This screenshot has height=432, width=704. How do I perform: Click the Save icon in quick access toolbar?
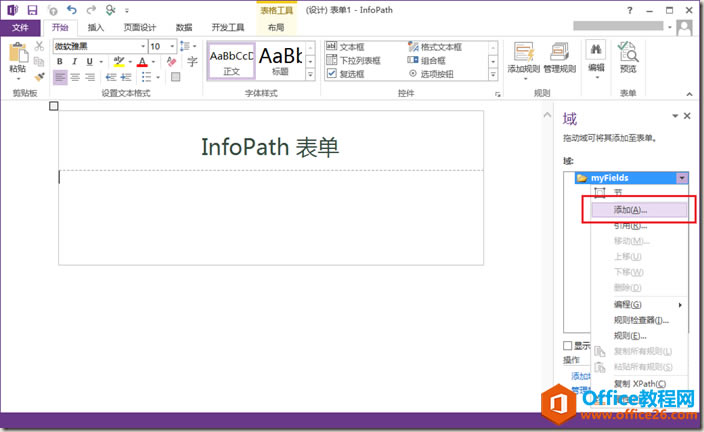[x=32, y=9]
